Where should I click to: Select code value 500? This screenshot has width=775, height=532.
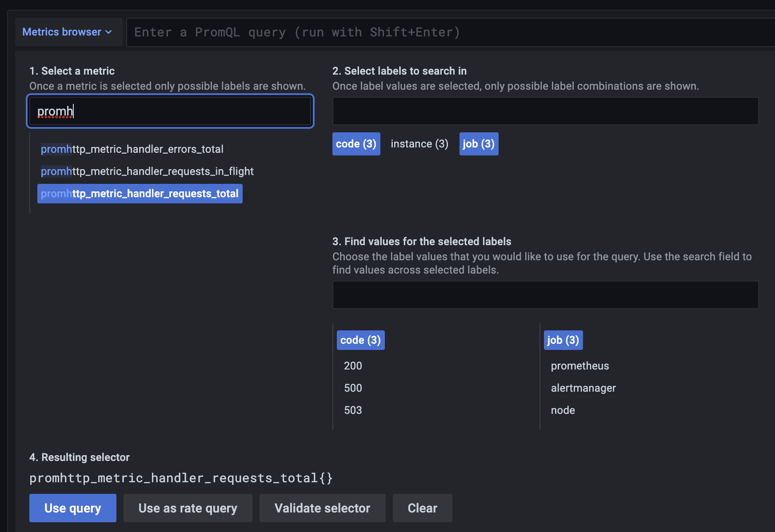point(352,388)
